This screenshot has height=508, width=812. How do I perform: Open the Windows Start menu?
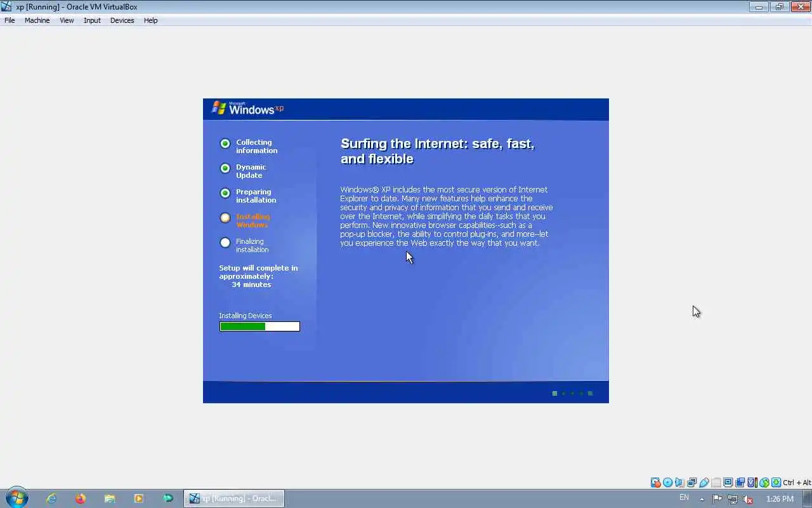pyautogui.click(x=16, y=498)
